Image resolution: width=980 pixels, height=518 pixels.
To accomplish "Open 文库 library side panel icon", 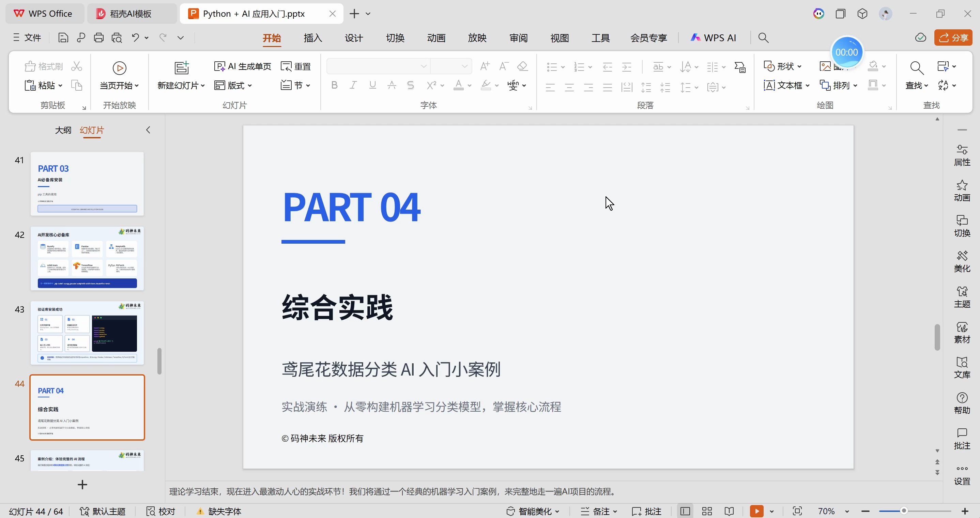I will (962, 368).
